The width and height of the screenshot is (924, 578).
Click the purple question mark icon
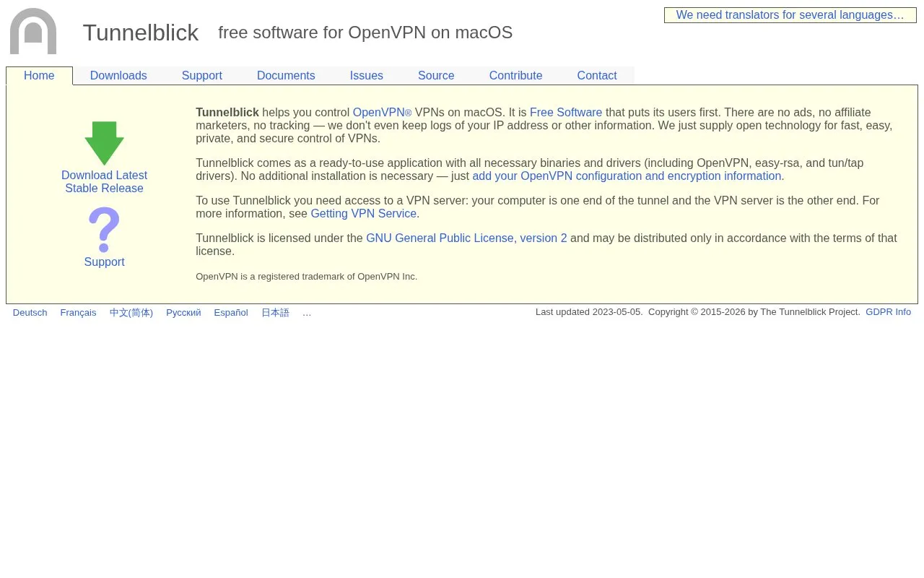pos(104,230)
